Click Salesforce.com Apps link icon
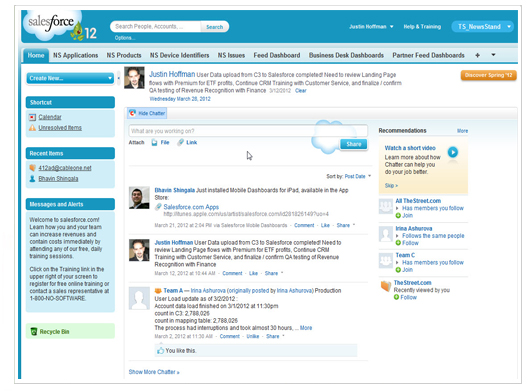528x391 pixels. [158, 207]
